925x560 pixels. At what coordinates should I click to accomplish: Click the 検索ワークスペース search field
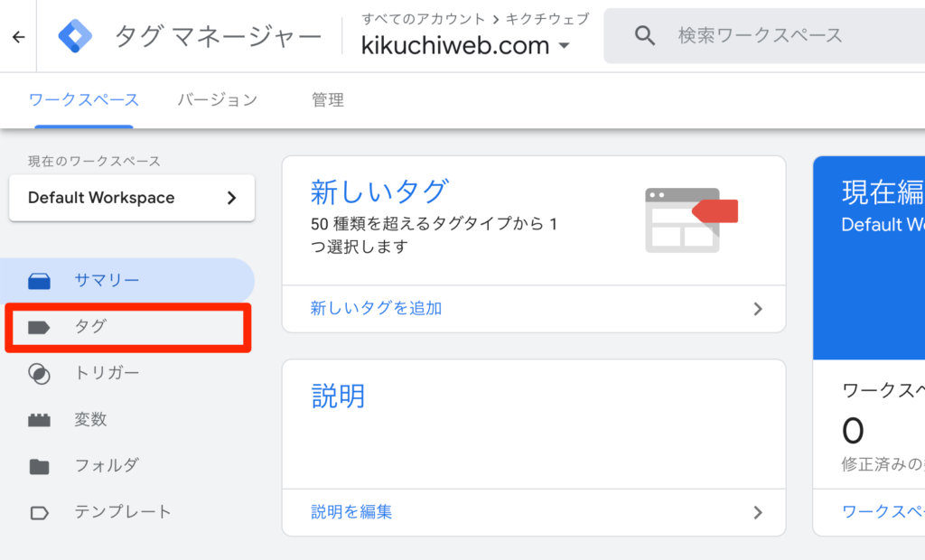pos(764,36)
